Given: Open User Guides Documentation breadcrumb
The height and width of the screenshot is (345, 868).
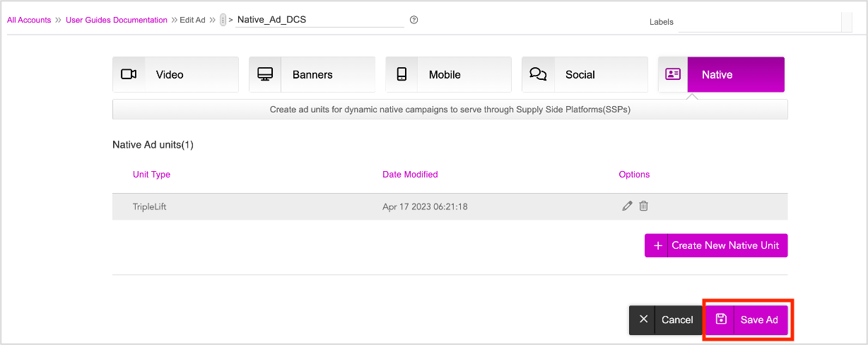Looking at the screenshot, I should pos(117,20).
